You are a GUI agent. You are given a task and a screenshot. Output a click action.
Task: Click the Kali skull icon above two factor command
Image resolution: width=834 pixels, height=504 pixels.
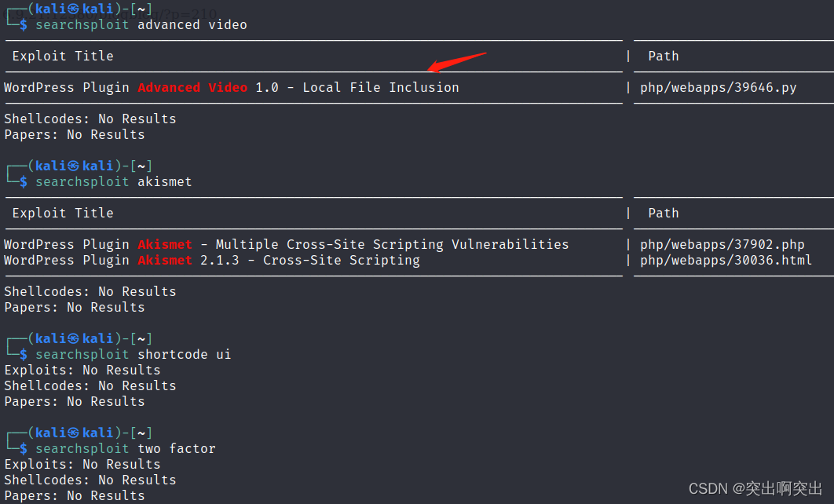[74, 433]
